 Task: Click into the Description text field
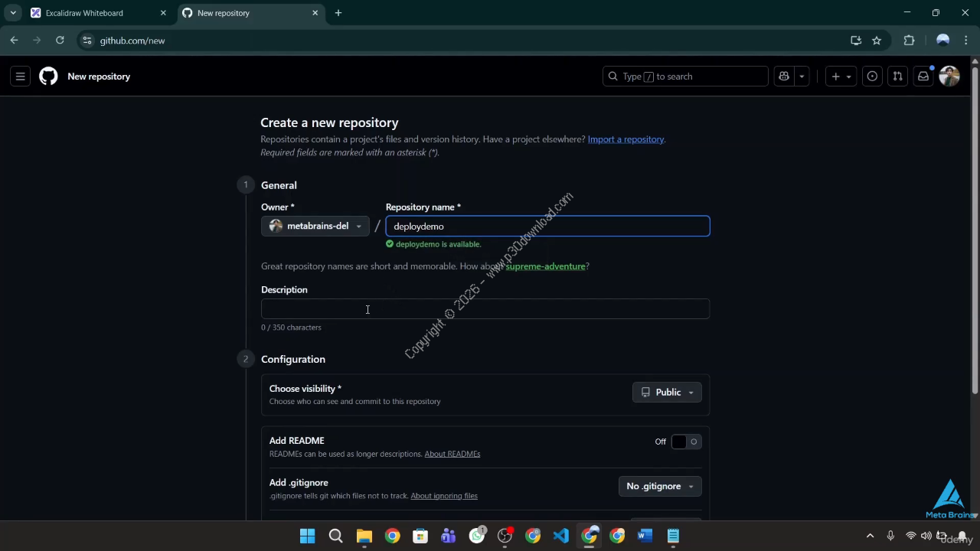[485, 309]
